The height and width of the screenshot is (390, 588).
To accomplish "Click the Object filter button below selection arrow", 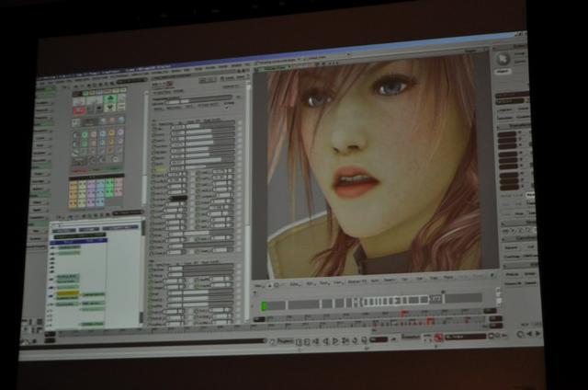I will 503,71.
